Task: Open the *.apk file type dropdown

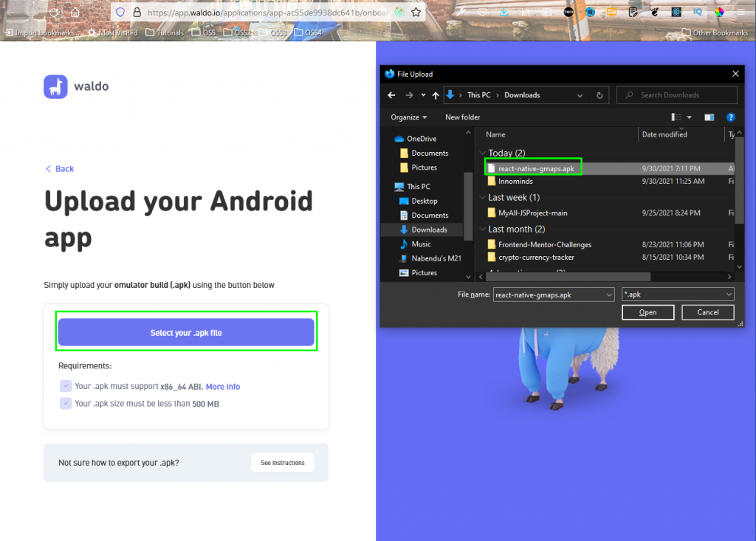Action: 677,294
